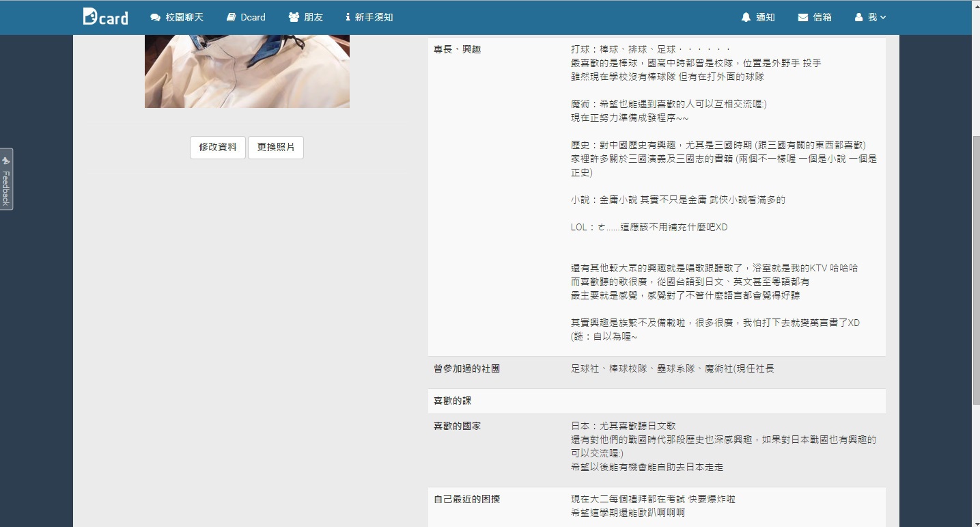980x527 pixels.
Task: Click the 曾參加過的社團 field label
Action: click(x=467, y=368)
